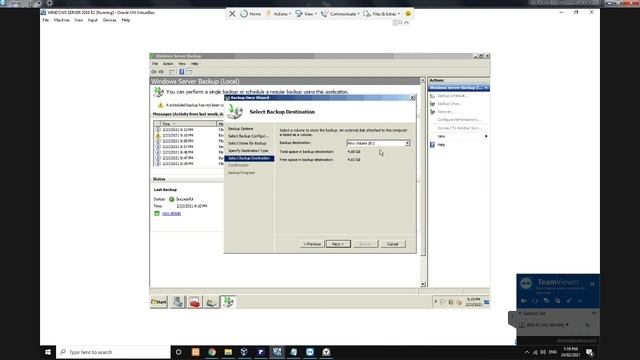The width and height of the screenshot is (640, 360).
Task: Open the TeamViewer Communicate dropdown
Action: tap(340, 13)
